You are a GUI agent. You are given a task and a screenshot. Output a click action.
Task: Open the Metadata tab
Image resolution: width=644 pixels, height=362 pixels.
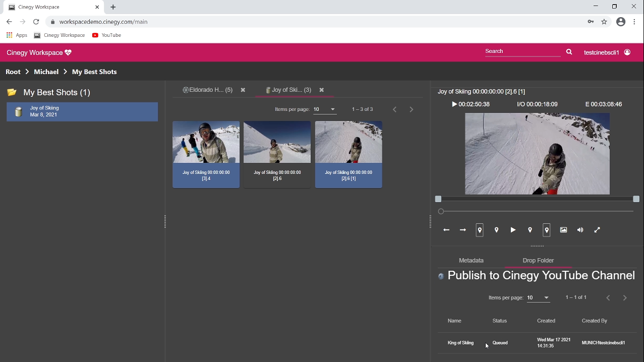pyautogui.click(x=471, y=261)
